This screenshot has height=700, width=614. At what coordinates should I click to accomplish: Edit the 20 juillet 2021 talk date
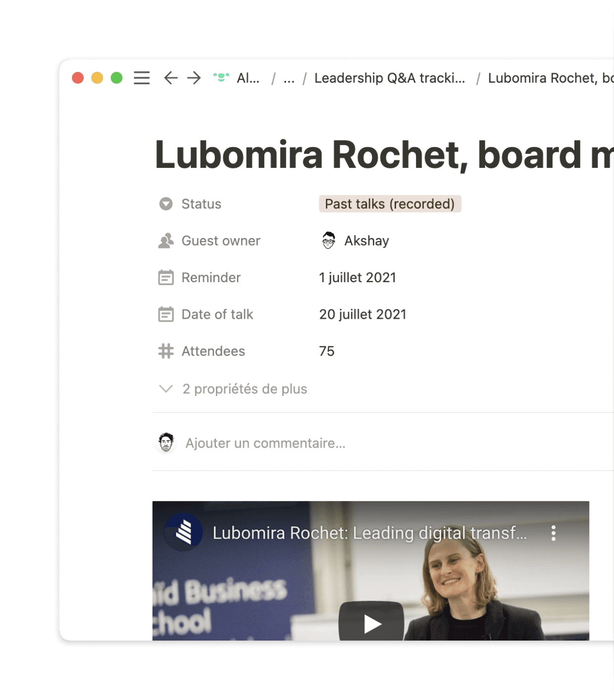[362, 314]
